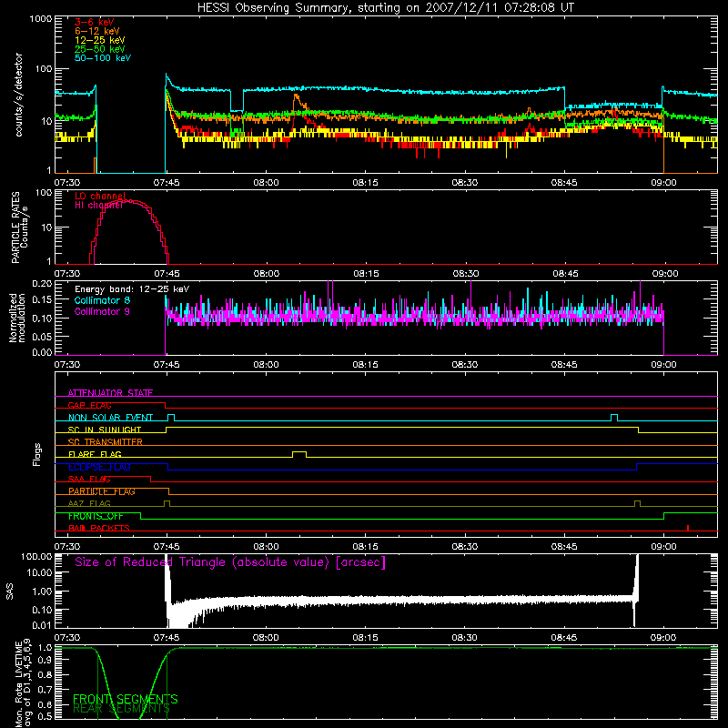Click the HESSI Observing Summary title text
This screenshot has height=728, width=728.
pyautogui.click(x=385, y=8)
